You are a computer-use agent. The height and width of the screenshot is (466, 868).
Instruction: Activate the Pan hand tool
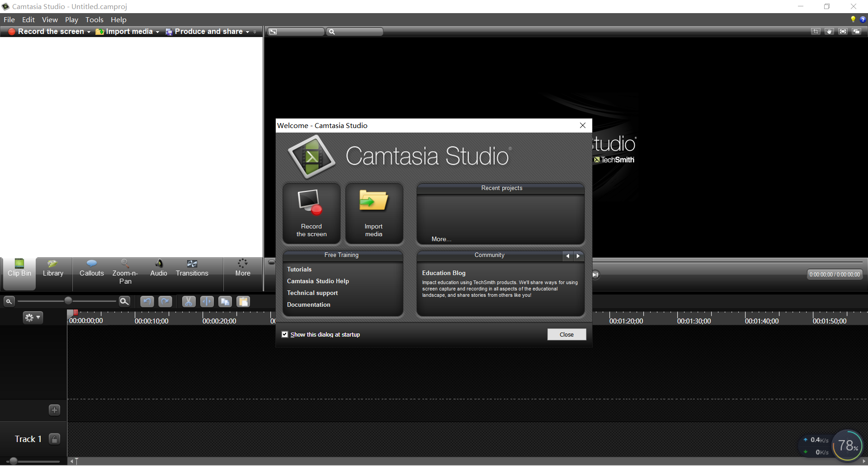[829, 31]
